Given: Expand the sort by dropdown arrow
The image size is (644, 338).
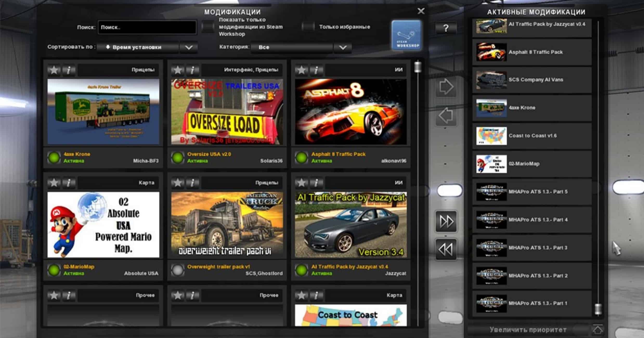Looking at the screenshot, I should coord(189,47).
